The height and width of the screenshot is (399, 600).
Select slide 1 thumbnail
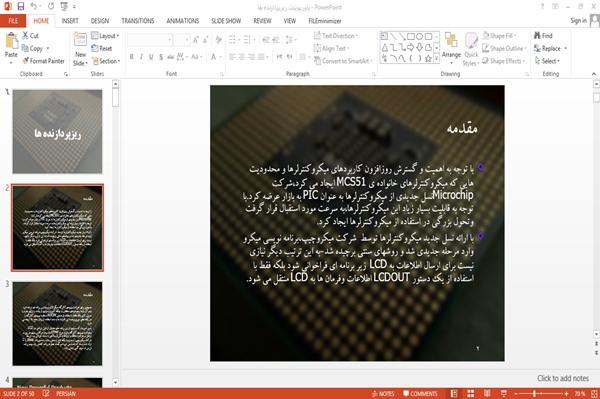[x=57, y=131]
